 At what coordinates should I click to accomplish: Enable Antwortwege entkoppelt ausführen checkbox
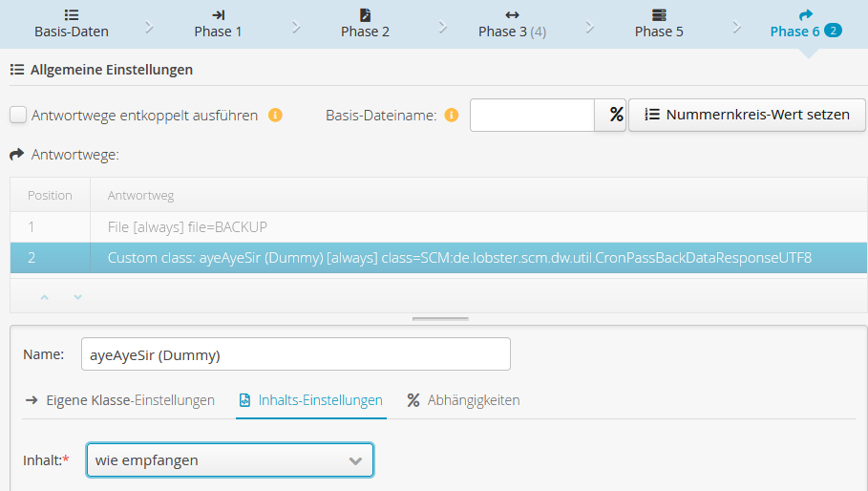[x=18, y=116]
